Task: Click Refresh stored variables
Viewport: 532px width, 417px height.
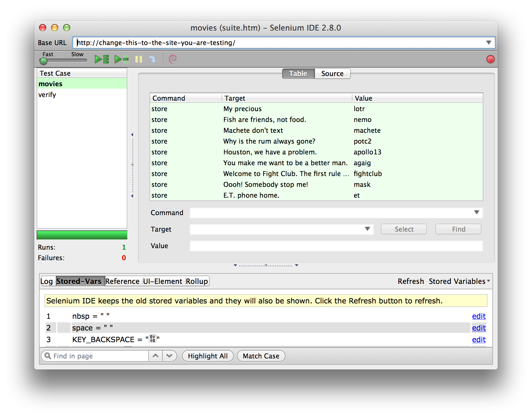Action: (411, 281)
